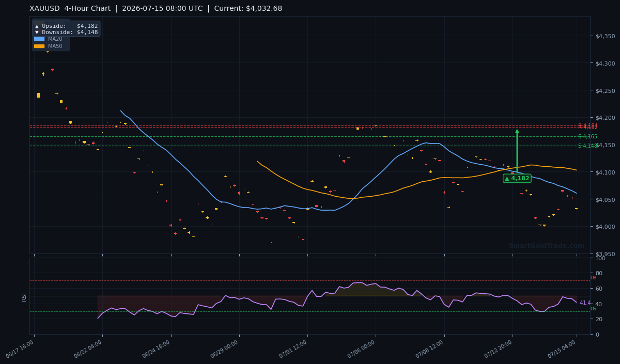Image resolution: width=620 pixels, height=364 pixels.
Task: Click the 07/12 20:00 date label
Action: point(499,349)
